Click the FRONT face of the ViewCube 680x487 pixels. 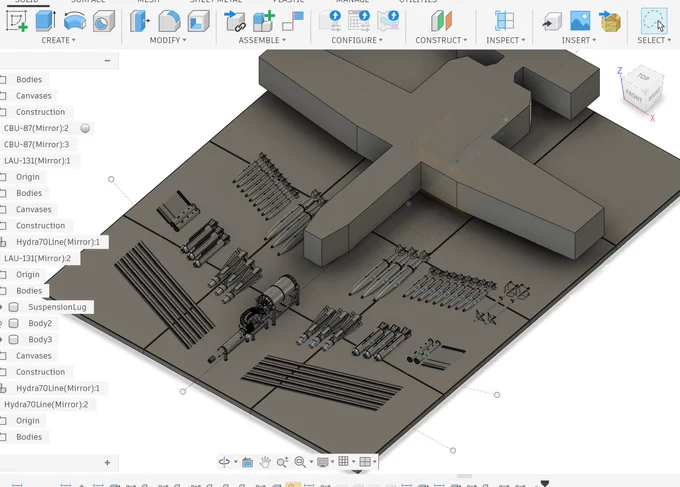634,96
